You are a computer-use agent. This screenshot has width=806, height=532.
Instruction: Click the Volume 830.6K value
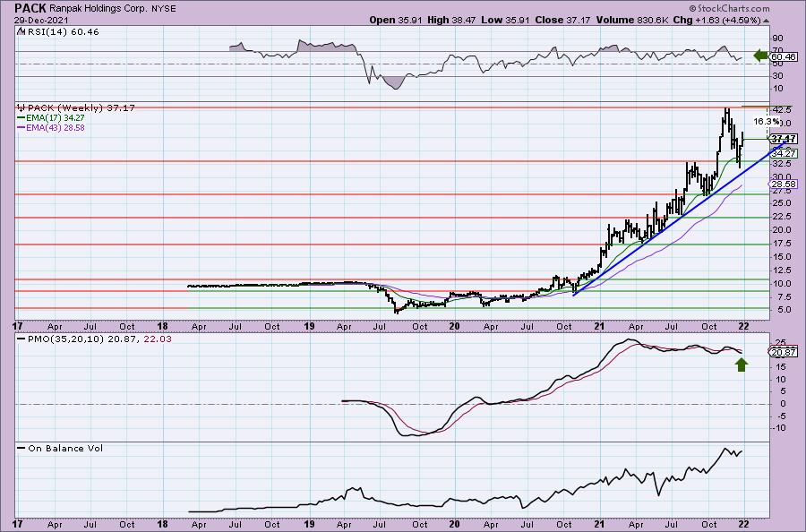pyautogui.click(x=632, y=20)
